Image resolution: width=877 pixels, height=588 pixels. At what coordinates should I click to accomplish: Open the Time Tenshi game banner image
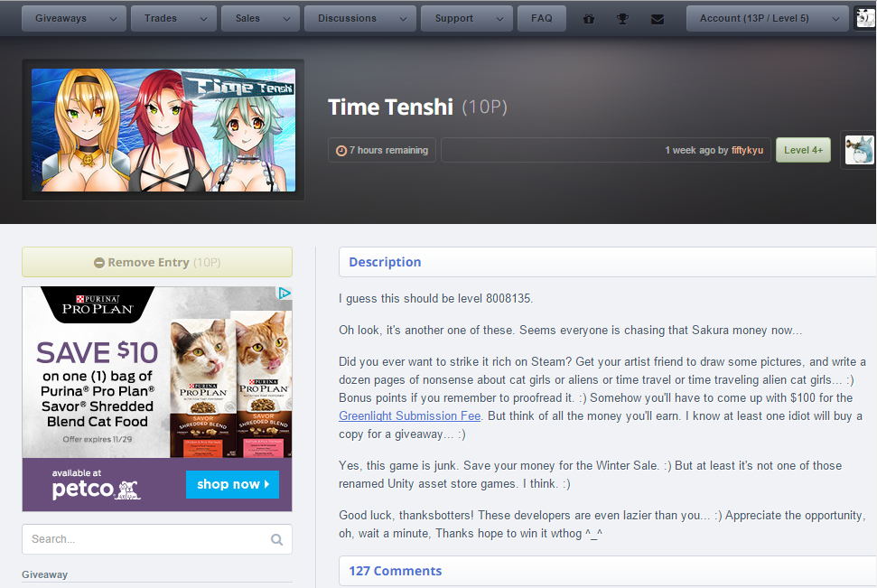(x=163, y=130)
